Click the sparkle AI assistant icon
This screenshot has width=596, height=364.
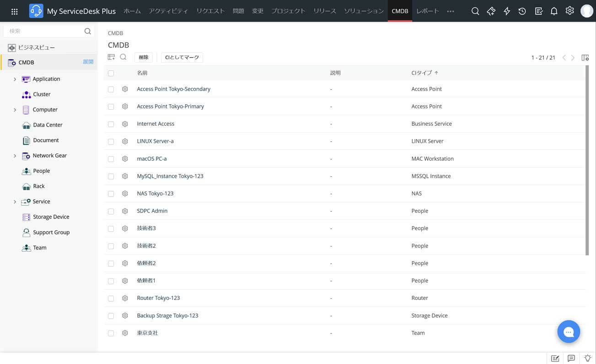tap(491, 11)
